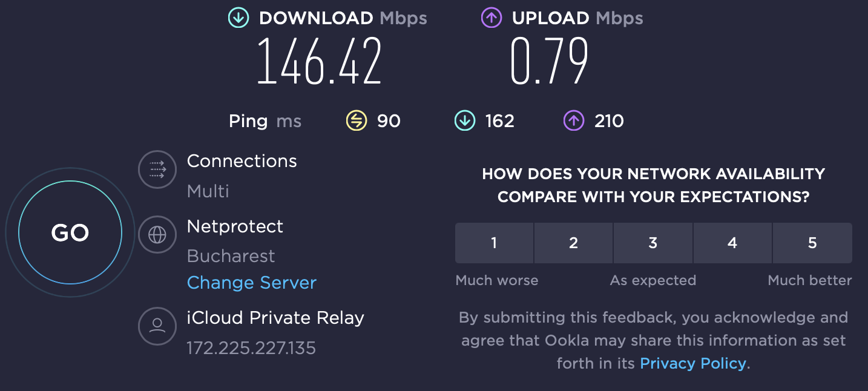Click the IP address 172.225.227.135
This screenshot has width=868, height=391.
(x=251, y=348)
